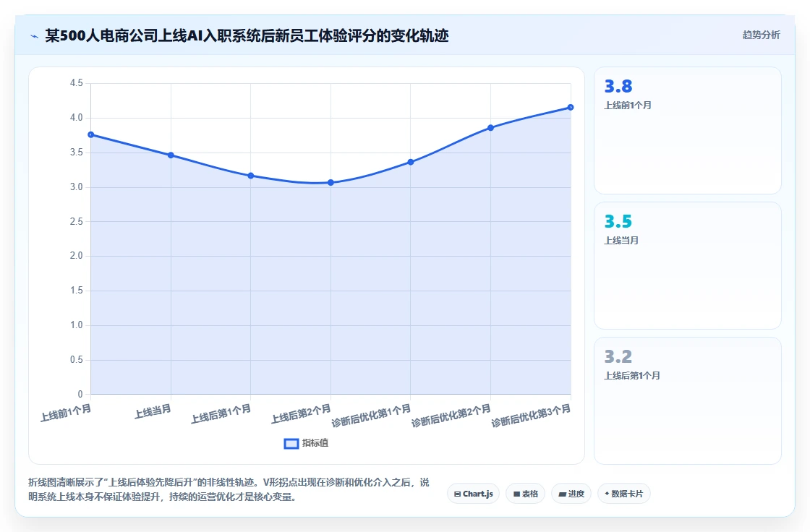
Task: Select the 数据卡片 tag
Action: [x=624, y=494]
